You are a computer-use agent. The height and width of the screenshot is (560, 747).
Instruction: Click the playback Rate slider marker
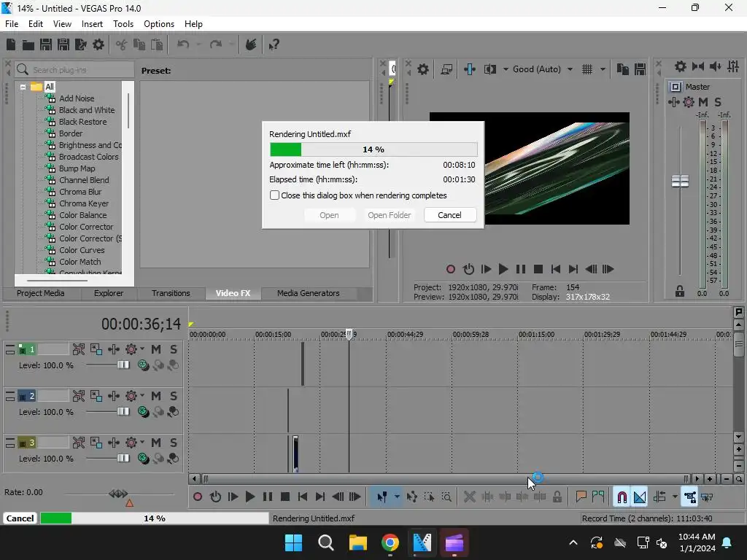click(129, 503)
